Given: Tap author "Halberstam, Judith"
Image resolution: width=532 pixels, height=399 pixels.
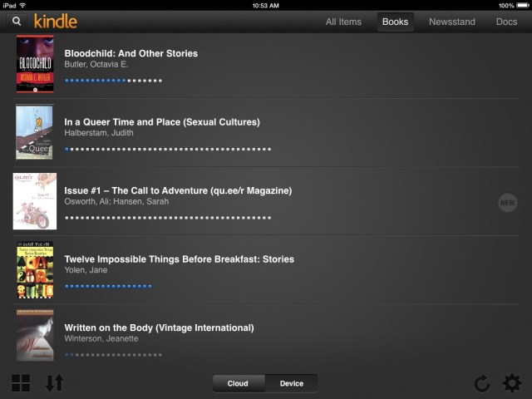Looking at the screenshot, I should coord(99,133).
